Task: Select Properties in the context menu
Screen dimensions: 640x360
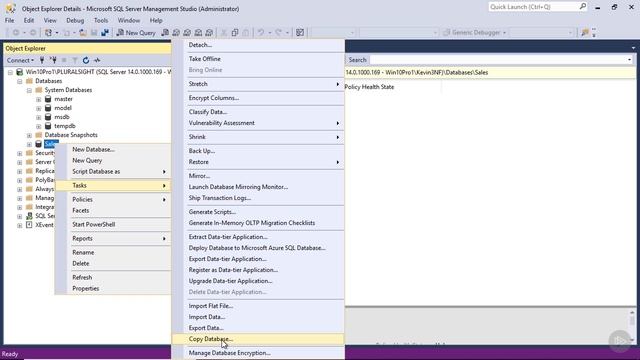Action: (x=113, y=288)
